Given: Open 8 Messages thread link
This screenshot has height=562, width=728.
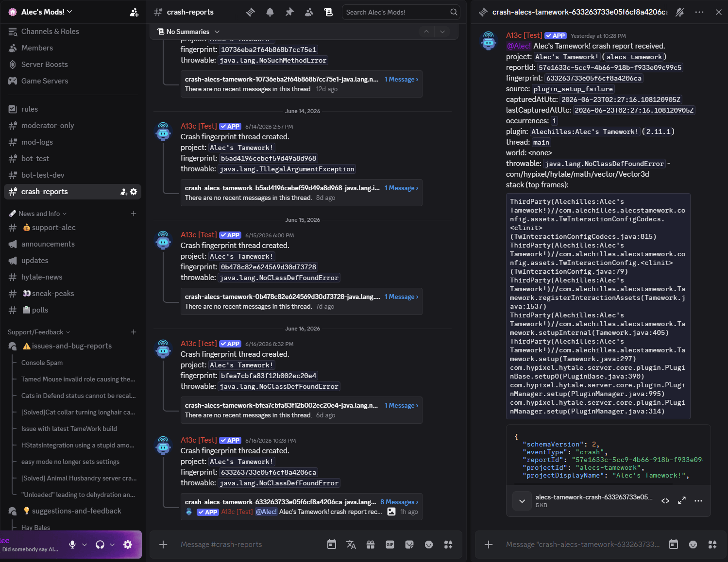Looking at the screenshot, I should tap(399, 502).
